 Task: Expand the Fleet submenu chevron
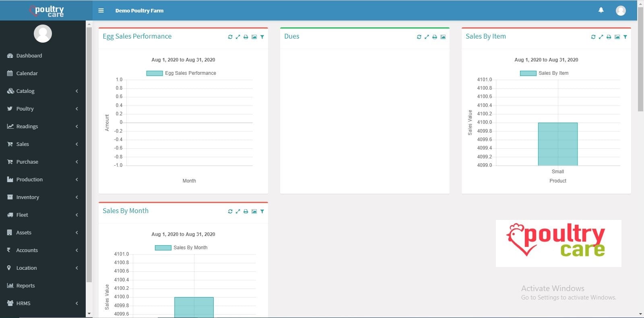click(x=76, y=215)
